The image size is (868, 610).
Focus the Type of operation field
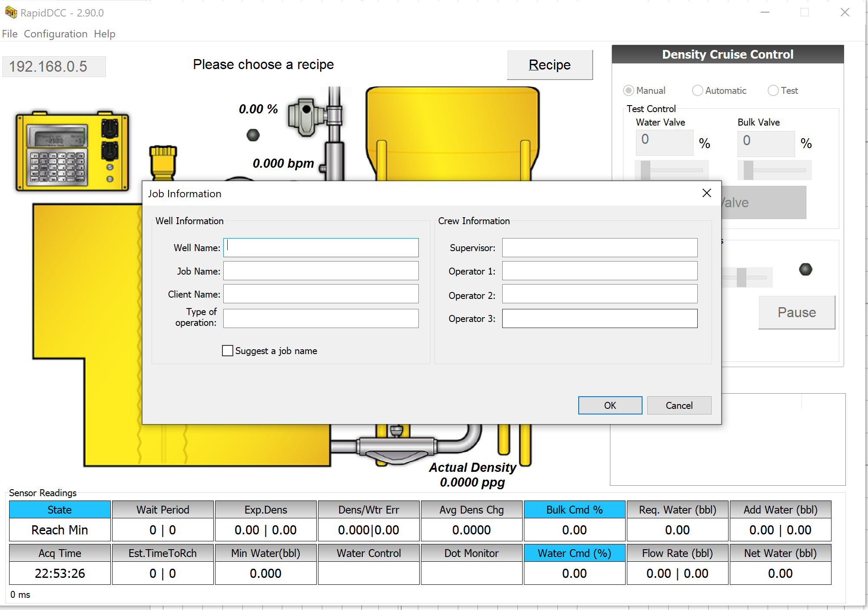pos(321,318)
